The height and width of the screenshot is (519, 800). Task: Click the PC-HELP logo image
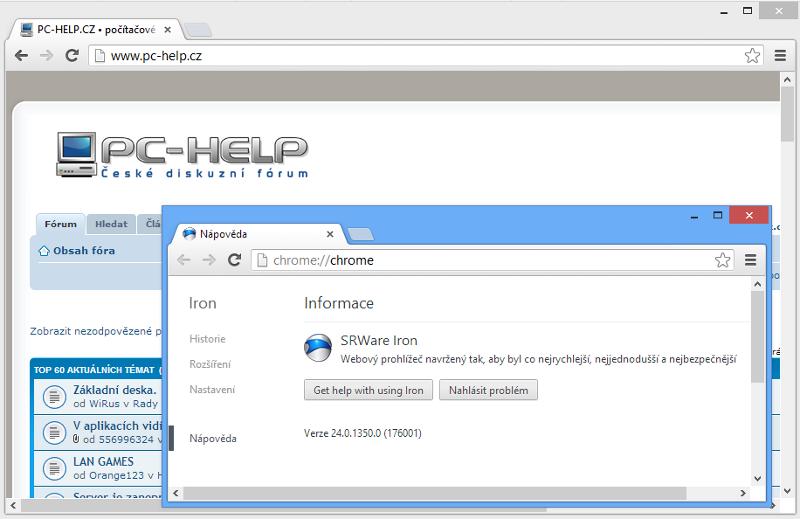182,155
